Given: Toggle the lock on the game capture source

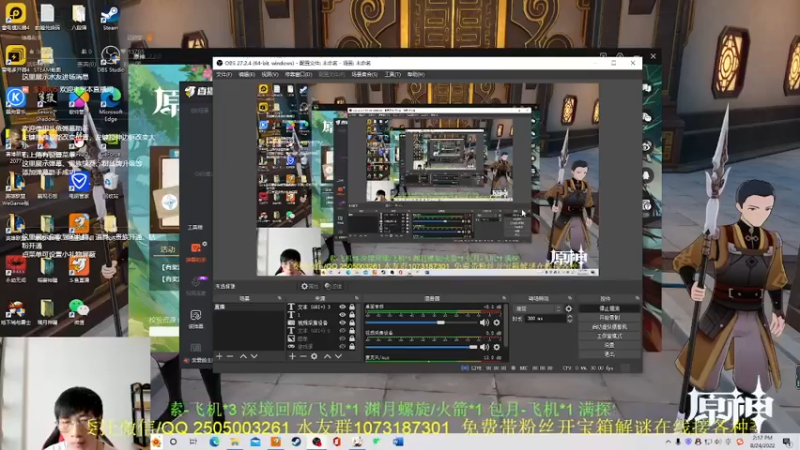Looking at the screenshot, I should point(352,346).
